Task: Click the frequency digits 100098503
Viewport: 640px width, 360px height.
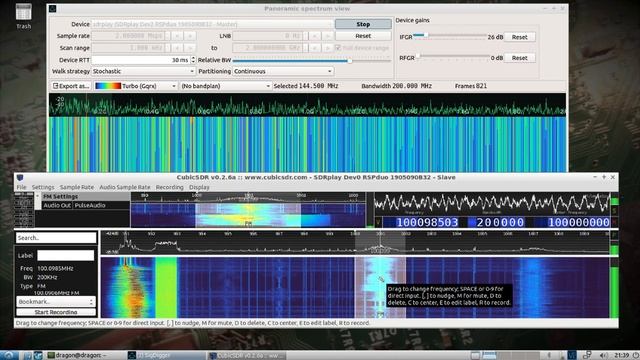Action: [x=427, y=222]
